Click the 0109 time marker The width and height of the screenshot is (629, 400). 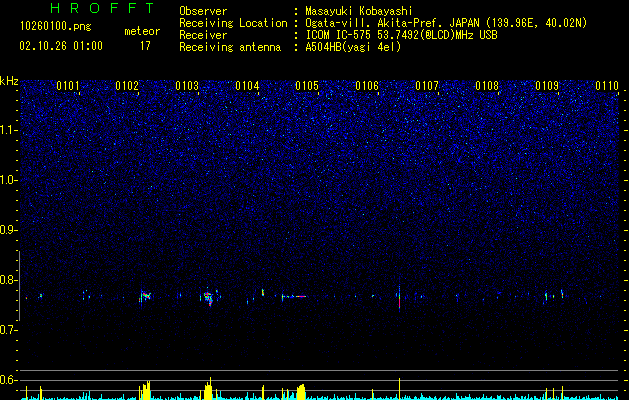coord(547,86)
